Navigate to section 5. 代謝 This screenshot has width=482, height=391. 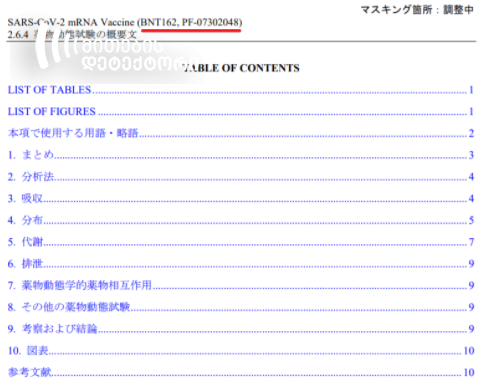pos(25,242)
